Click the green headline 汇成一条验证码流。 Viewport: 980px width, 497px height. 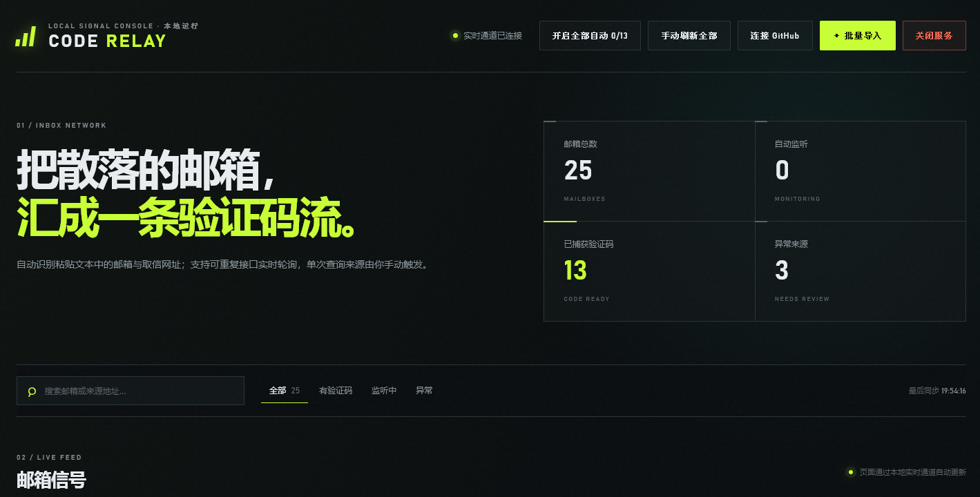tap(186, 217)
